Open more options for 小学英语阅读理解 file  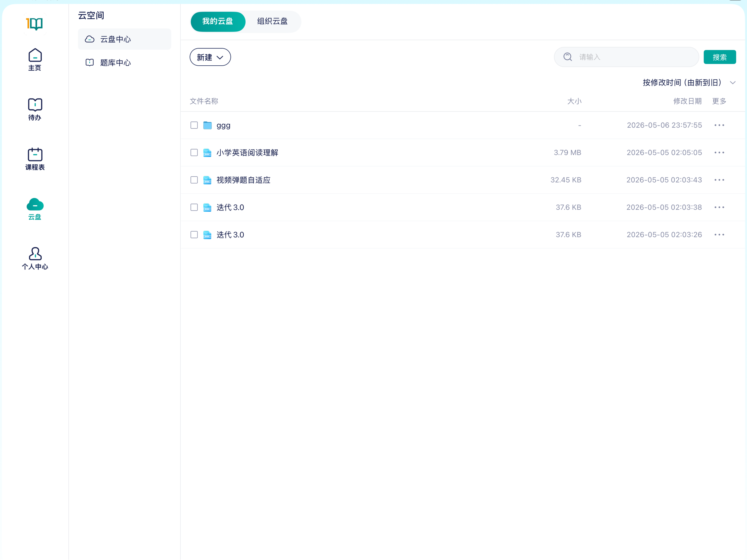point(719,153)
